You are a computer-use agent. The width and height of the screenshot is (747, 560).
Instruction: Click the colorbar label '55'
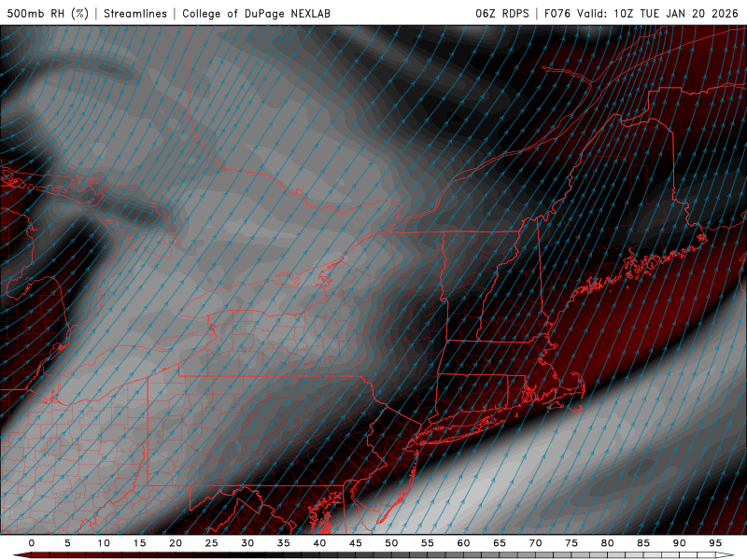[x=428, y=543]
